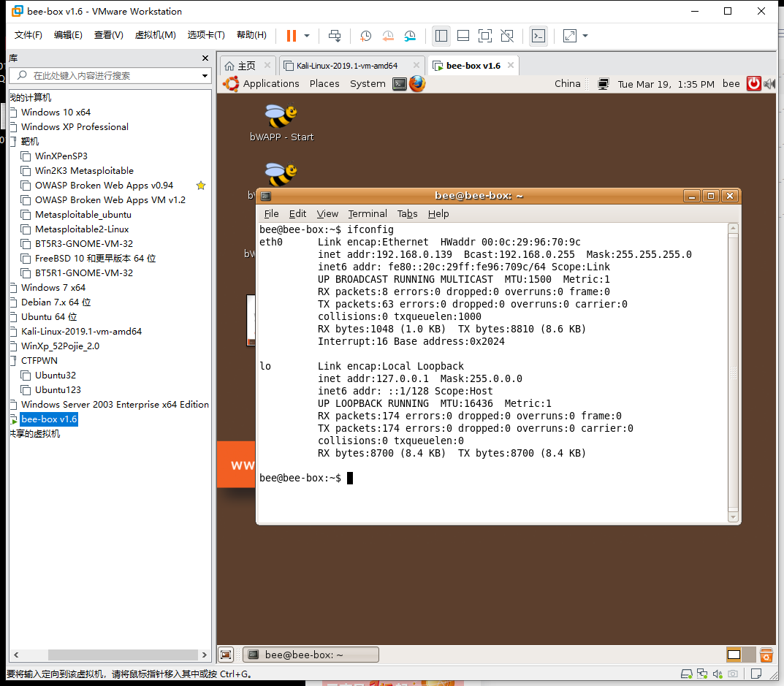This screenshot has width=784, height=686.
Task: Click the Unity mode icon
Action: tap(507, 36)
